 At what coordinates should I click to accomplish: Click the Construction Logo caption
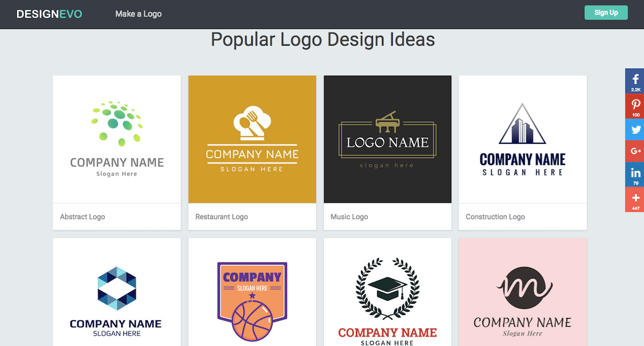[495, 217]
